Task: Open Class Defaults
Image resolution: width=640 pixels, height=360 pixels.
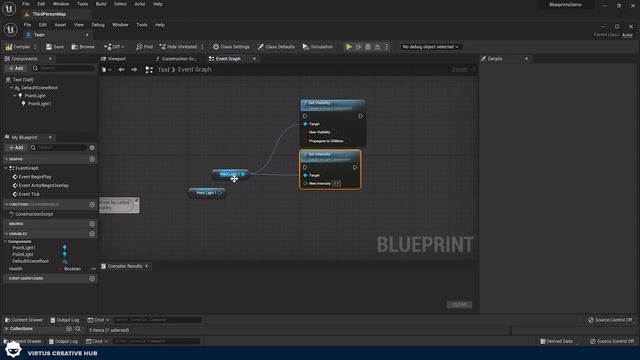Action: (276, 47)
